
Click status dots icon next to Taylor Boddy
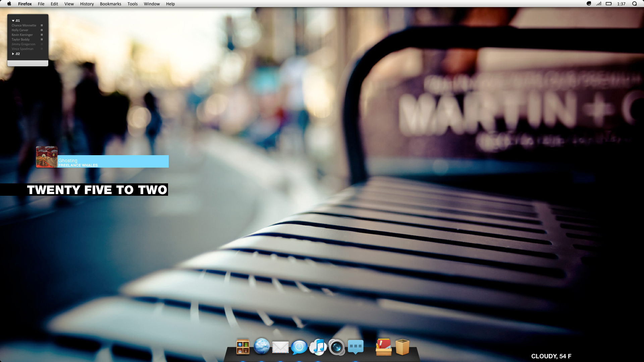tap(42, 40)
